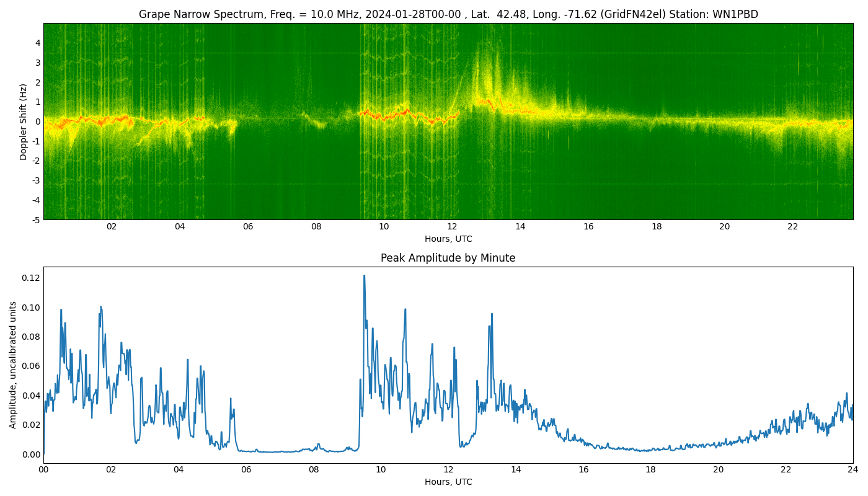The height and width of the screenshot is (496, 868).
Task: Click the 0 Doppler shift tick label
Action: (38, 122)
